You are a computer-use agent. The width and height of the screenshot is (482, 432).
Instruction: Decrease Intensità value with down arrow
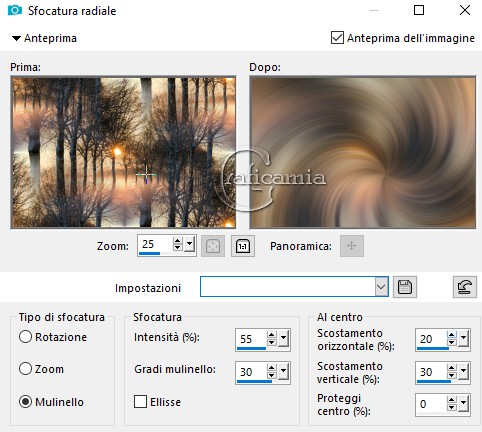pyautogui.click(x=272, y=343)
